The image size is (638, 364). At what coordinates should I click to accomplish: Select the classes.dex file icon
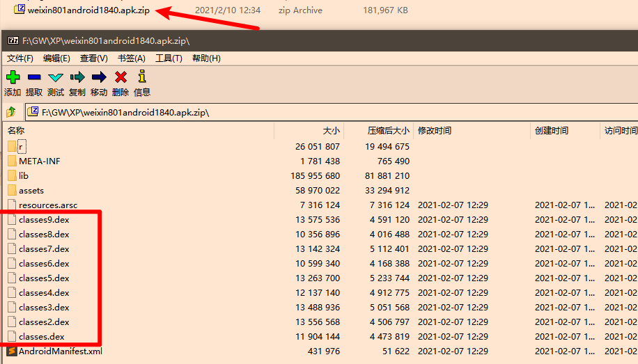(x=12, y=336)
